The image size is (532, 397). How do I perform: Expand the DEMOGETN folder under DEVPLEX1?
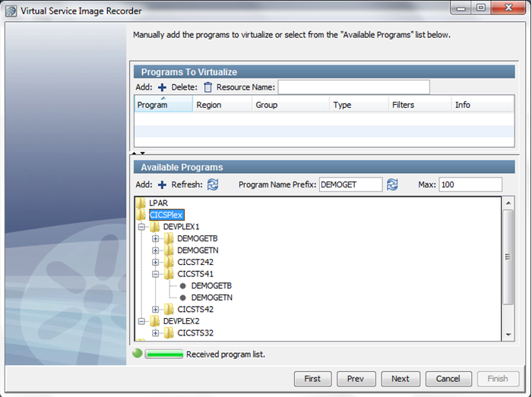(x=155, y=250)
